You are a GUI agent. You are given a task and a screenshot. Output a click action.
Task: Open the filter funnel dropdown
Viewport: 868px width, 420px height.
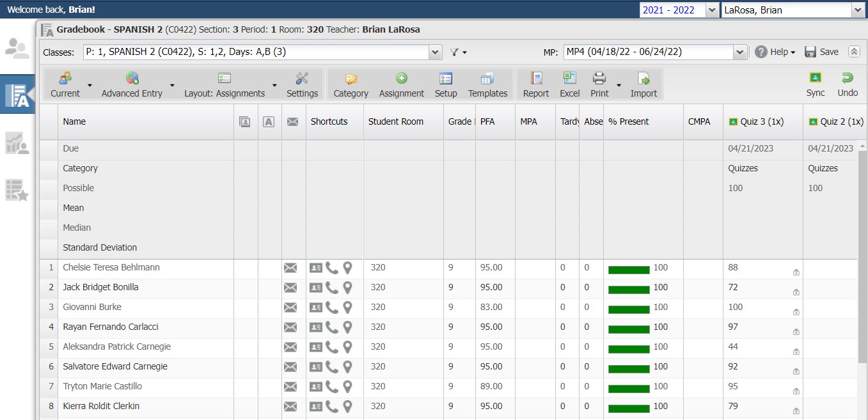click(458, 52)
